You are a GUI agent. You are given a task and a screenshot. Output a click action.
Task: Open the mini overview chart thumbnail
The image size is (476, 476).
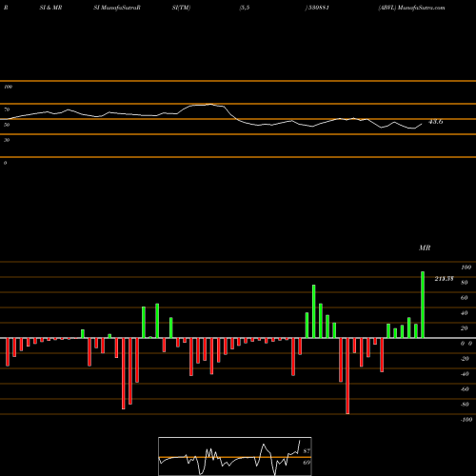click(x=235, y=456)
